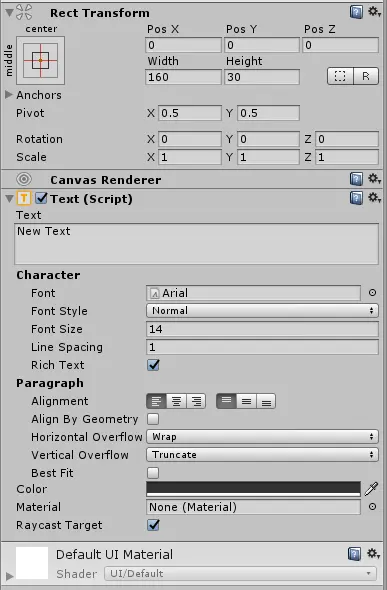Click the raw edit mode R button
The image size is (387, 590).
366,76
